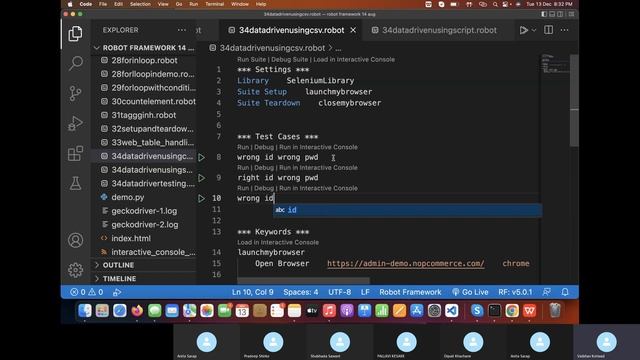Click Run Suite code lens

251,60
